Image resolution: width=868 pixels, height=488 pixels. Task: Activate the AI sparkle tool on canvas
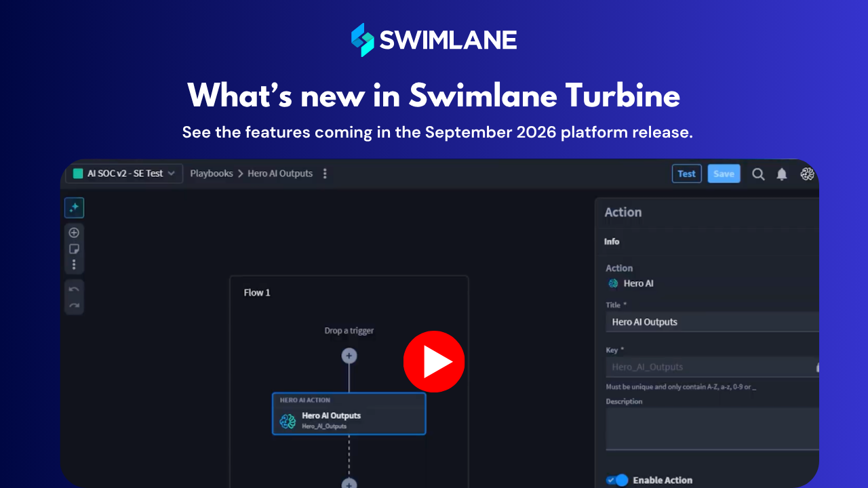[74, 208]
